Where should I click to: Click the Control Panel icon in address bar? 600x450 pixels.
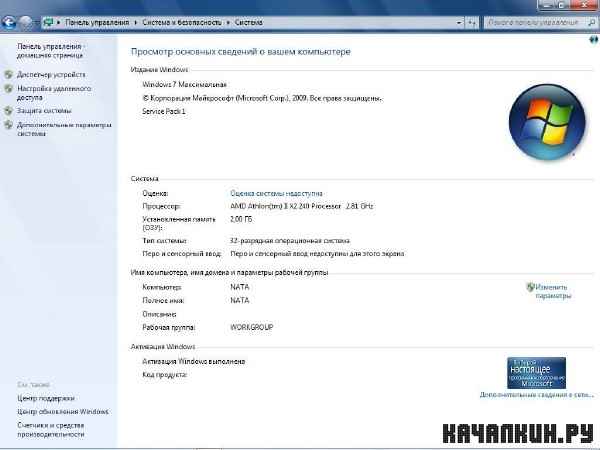[x=48, y=22]
